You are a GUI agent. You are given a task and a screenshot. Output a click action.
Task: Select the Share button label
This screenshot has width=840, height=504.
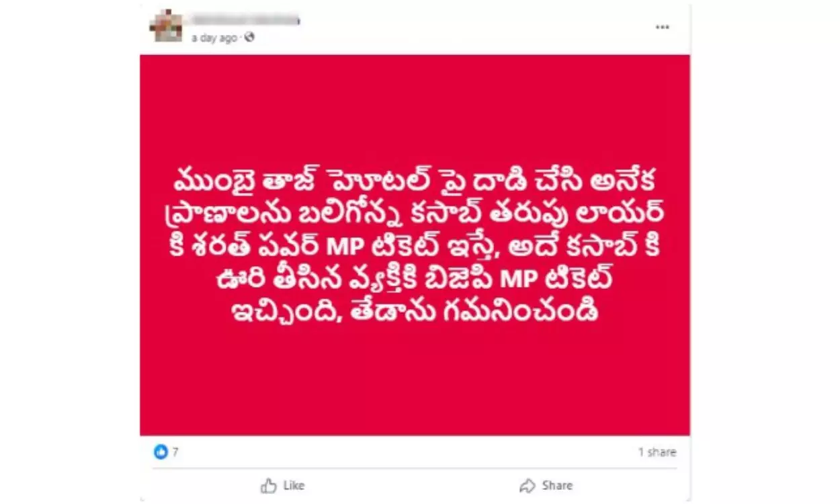point(557,485)
